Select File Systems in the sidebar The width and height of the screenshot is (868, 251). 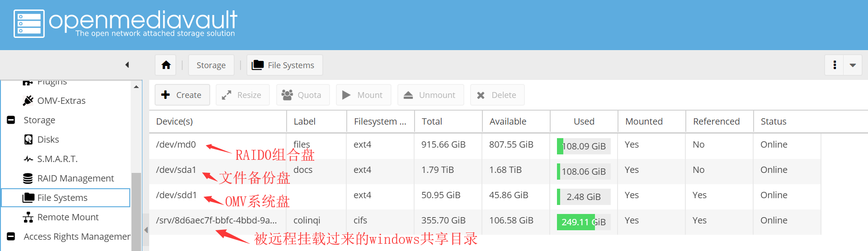tap(66, 198)
